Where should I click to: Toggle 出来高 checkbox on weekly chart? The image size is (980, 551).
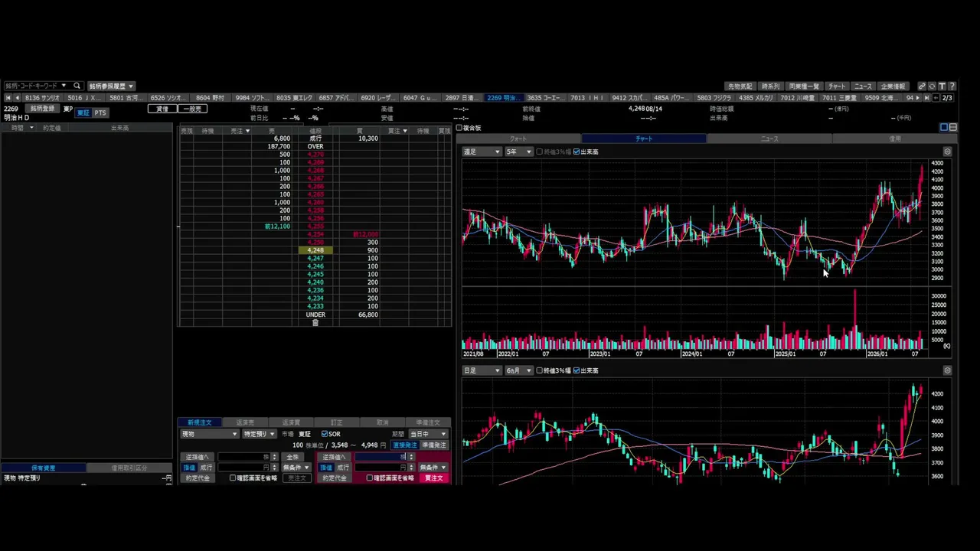pyautogui.click(x=577, y=152)
